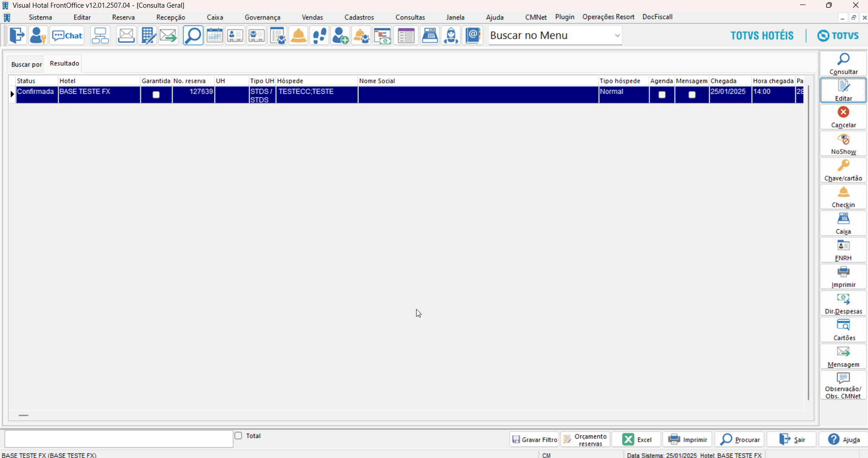Click the magnifying glass search toolbar icon
The image size is (868, 458).
click(x=193, y=35)
